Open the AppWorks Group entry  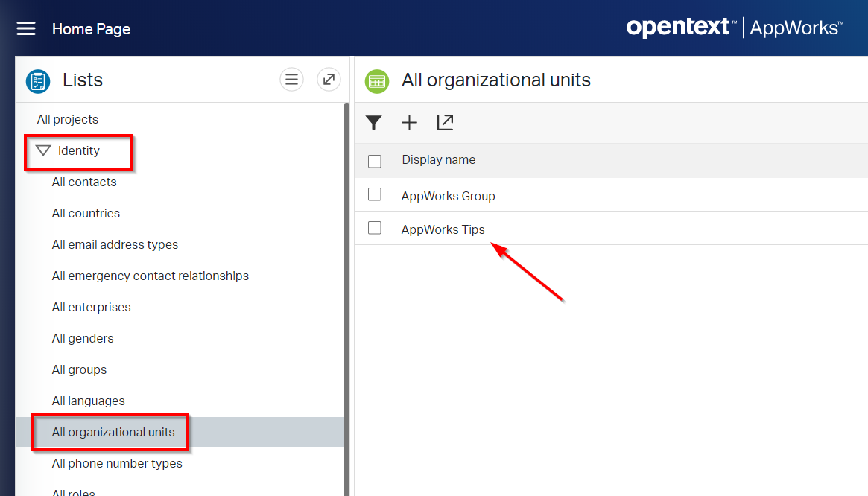(x=449, y=196)
